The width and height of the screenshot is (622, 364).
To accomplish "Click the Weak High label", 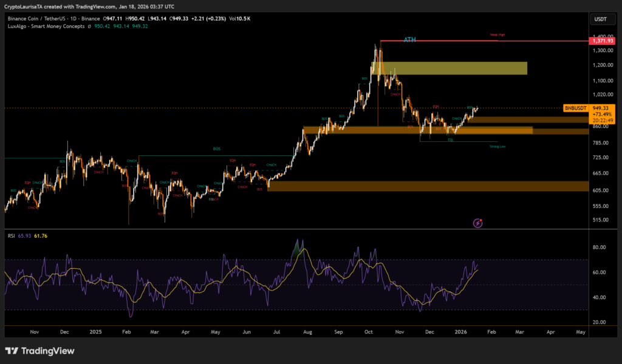I will point(497,36).
